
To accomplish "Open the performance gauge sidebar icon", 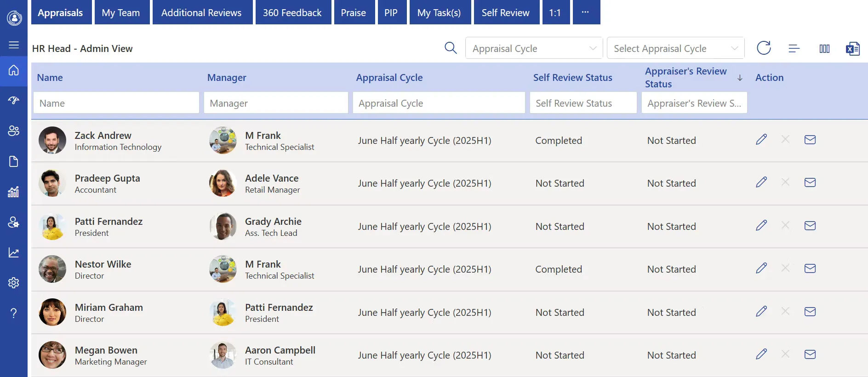I will pos(14,100).
